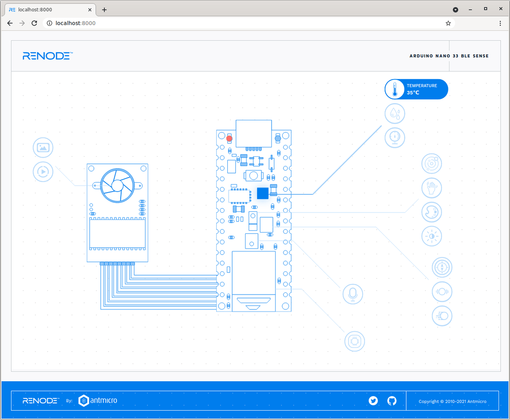Toggle the red LED on the board

pyautogui.click(x=229, y=139)
